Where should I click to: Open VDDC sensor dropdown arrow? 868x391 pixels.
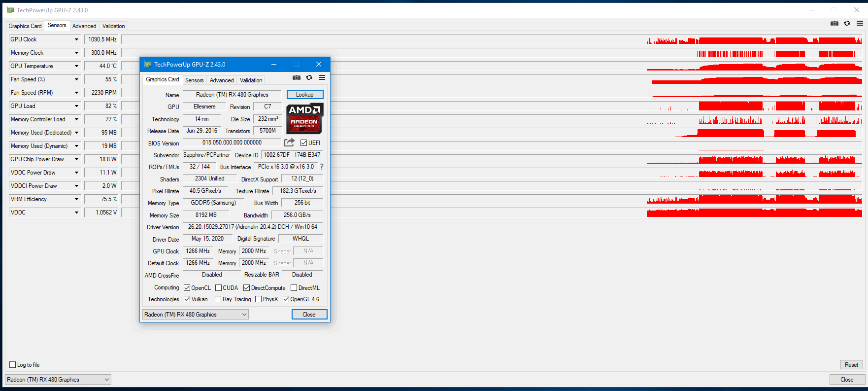coord(76,213)
